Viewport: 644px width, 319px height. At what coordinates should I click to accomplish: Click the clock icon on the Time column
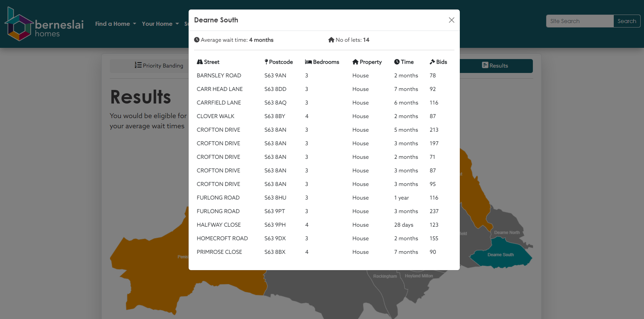(397, 62)
